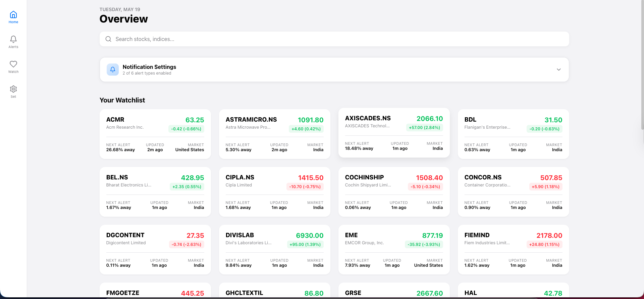644x299 pixels.
Task: Open Notification Settings panel title
Action: [x=149, y=67]
